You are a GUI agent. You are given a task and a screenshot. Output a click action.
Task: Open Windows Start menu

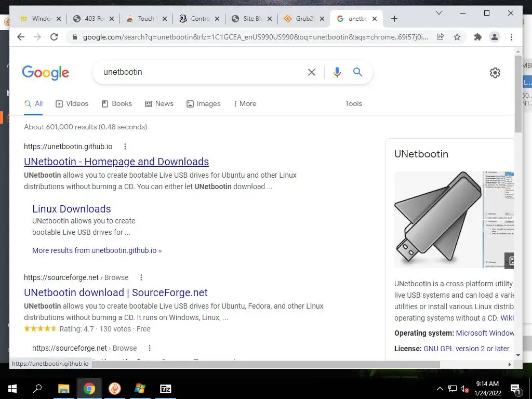pos(12,389)
